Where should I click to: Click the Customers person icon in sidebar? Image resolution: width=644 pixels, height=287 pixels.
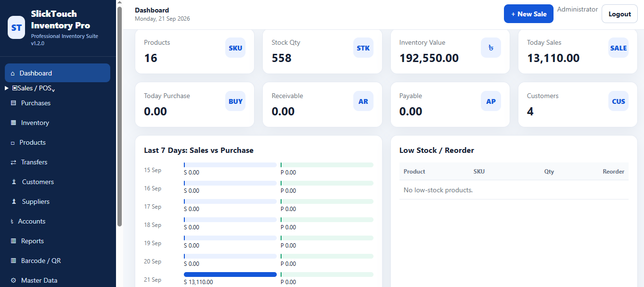point(13,182)
